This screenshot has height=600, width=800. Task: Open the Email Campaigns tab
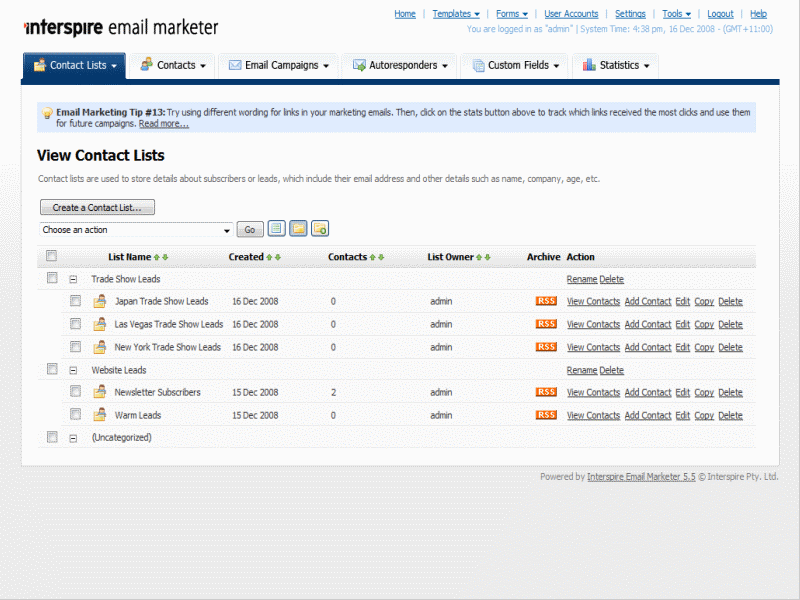point(279,65)
